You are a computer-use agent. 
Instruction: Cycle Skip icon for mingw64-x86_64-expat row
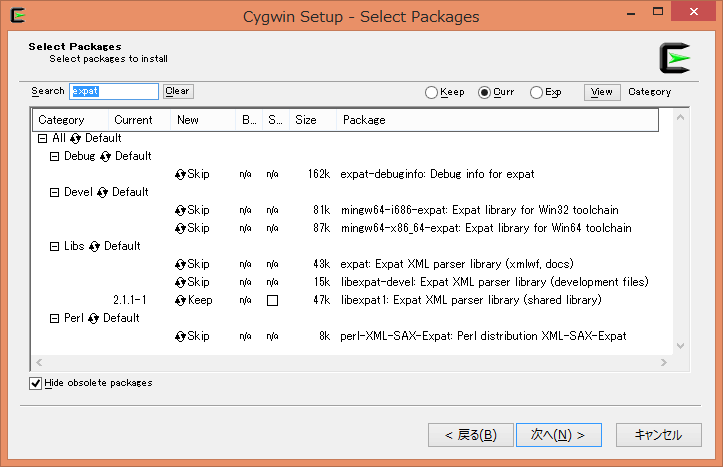180,229
